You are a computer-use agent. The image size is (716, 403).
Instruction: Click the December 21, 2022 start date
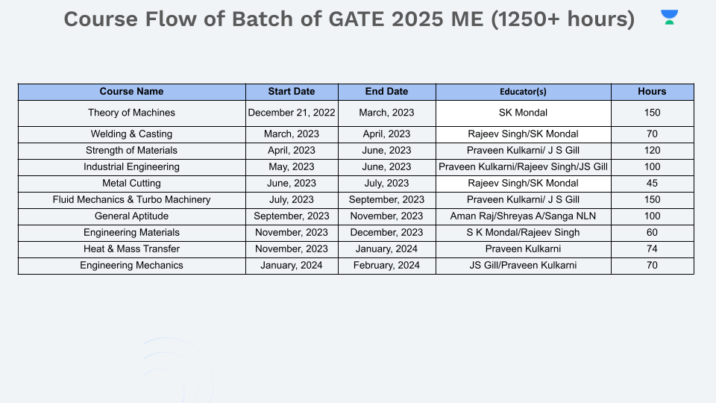click(292, 114)
